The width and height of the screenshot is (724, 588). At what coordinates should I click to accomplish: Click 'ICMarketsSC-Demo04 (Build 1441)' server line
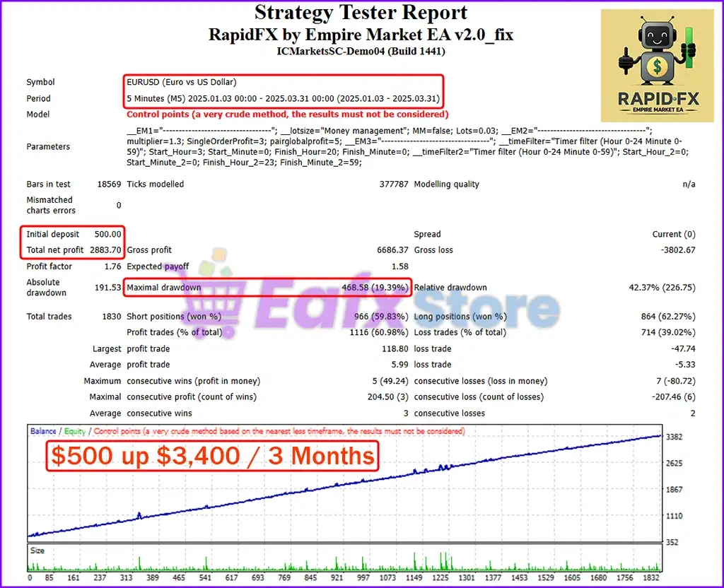pyautogui.click(x=361, y=51)
